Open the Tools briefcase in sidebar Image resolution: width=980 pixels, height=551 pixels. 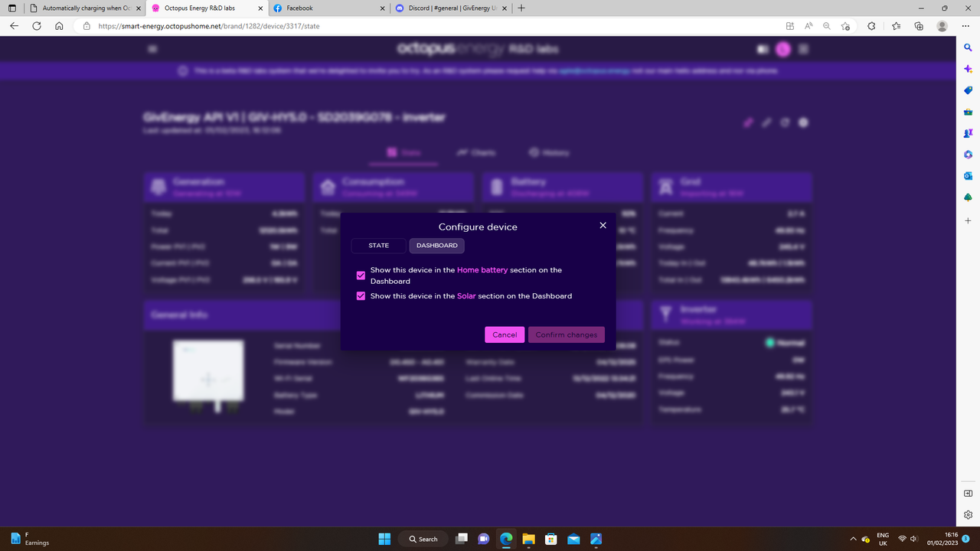coord(968,112)
